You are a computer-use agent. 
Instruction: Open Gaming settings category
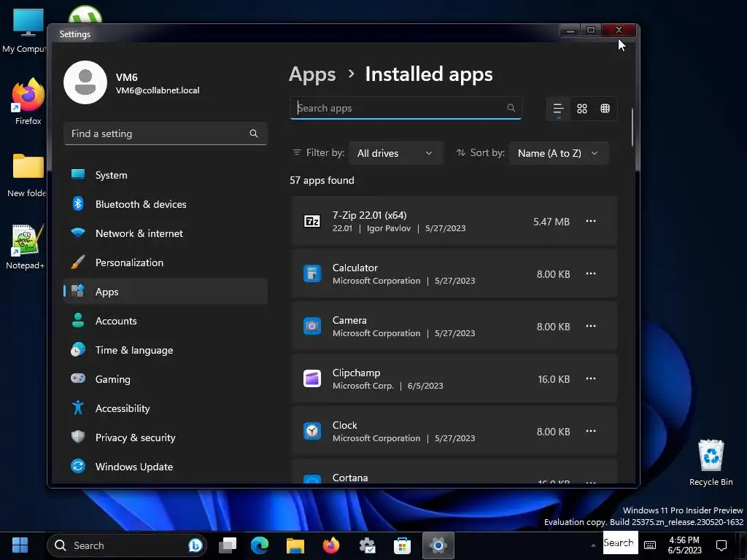pyautogui.click(x=166, y=379)
